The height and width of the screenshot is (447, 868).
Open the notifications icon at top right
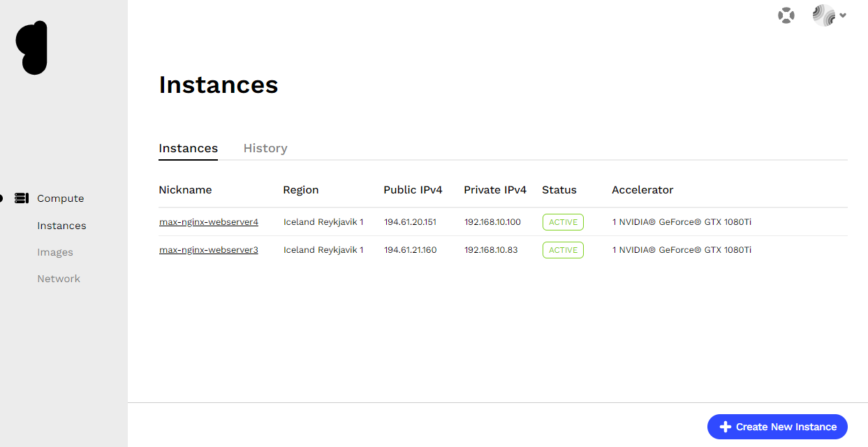(x=786, y=15)
